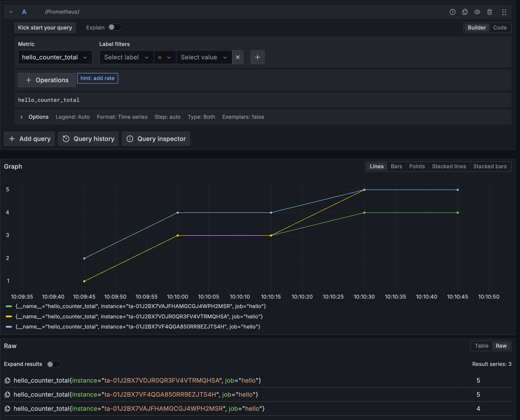Click the drag-handle dots icon for query A
Image resolution: width=520 pixels, height=420 pixels.
[504, 12]
